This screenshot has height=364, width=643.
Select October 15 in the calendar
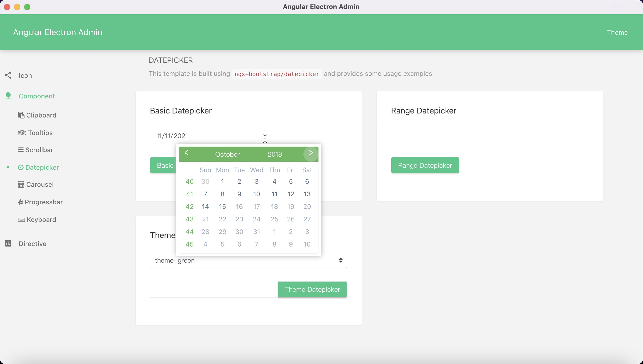[222, 207]
